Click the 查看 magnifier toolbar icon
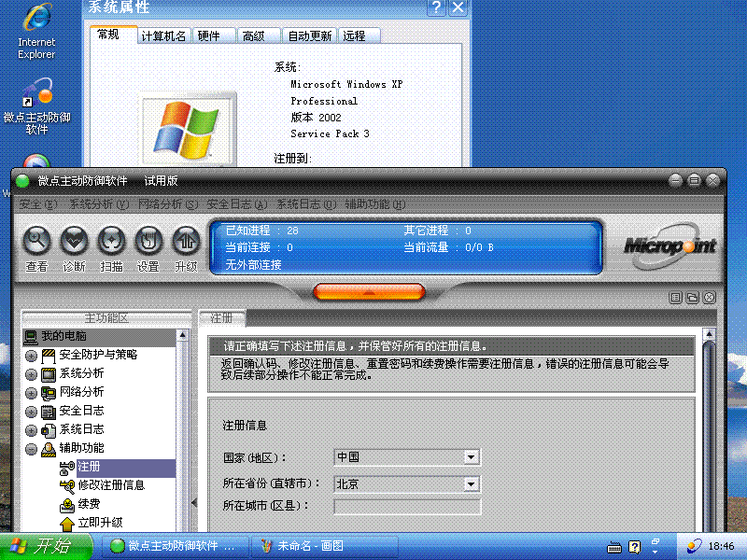Screen dimensions: 747x560 coord(36,242)
